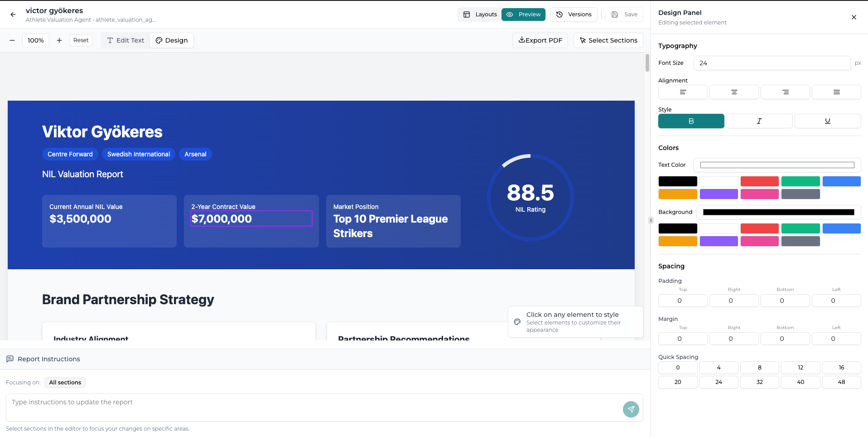Image resolution: width=868 pixels, height=437 pixels.
Task: Toggle italic style
Action: [759, 121]
